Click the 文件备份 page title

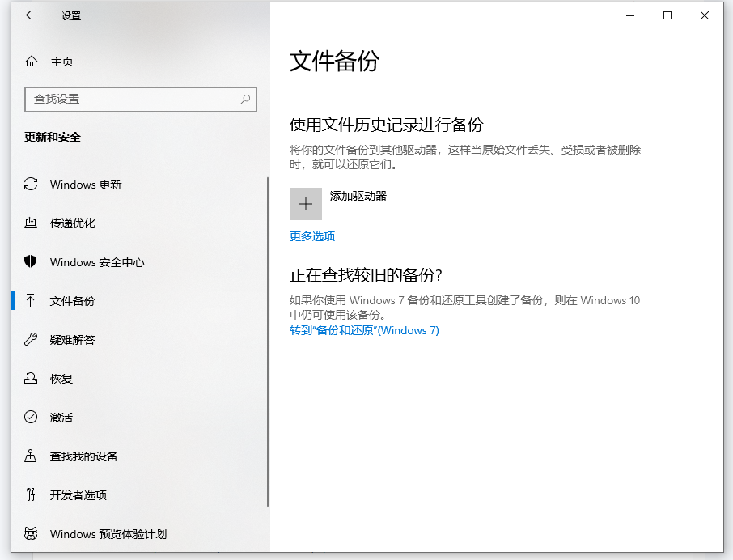[x=334, y=62]
